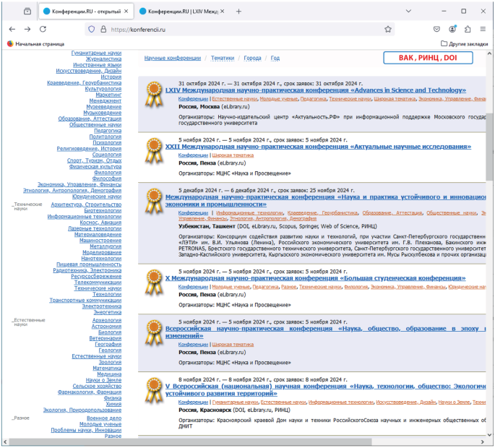The height and width of the screenshot is (448, 495).
Task: Click the browser Back arrow
Action: [x=12, y=29]
